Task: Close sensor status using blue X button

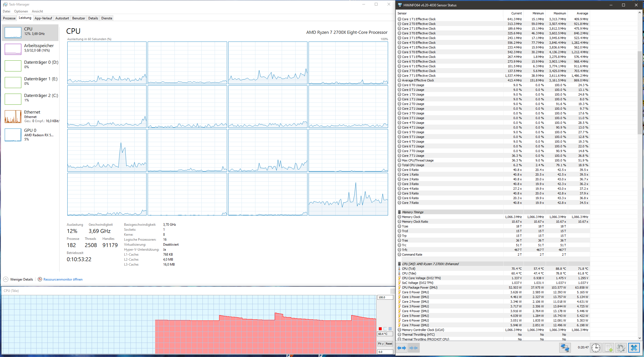Action: point(634,348)
